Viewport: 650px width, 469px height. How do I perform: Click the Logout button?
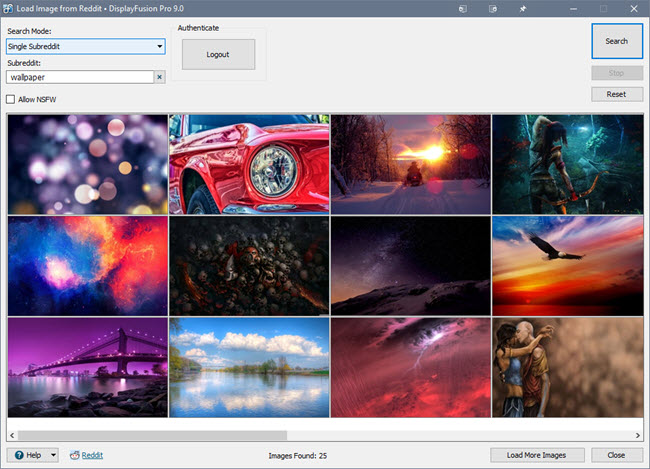pyautogui.click(x=218, y=55)
